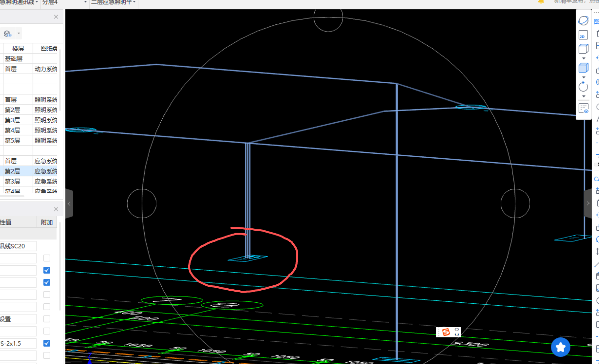The height and width of the screenshot is (364, 599).
Task: Select the shaded solid cube display icon
Action: [x=583, y=68]
